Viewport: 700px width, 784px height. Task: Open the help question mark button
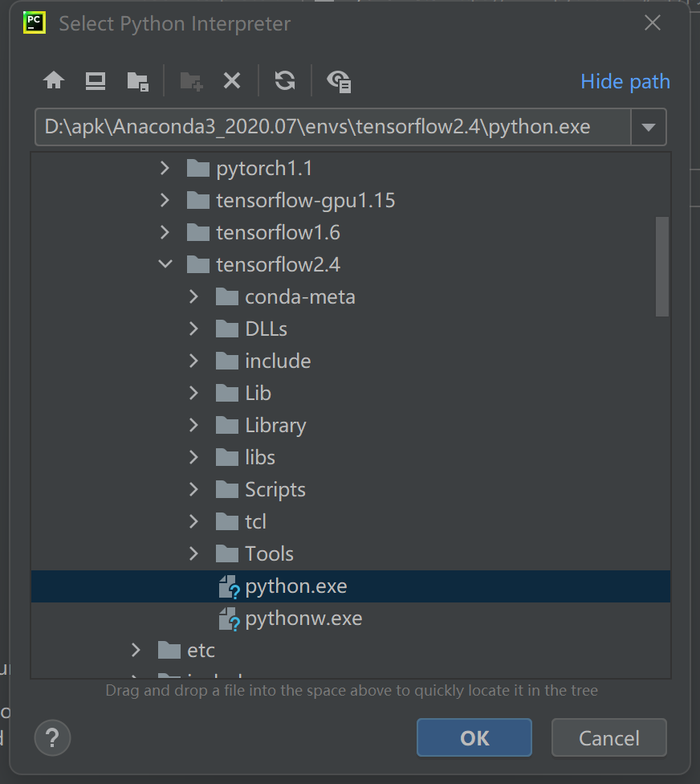coord(52,738)
